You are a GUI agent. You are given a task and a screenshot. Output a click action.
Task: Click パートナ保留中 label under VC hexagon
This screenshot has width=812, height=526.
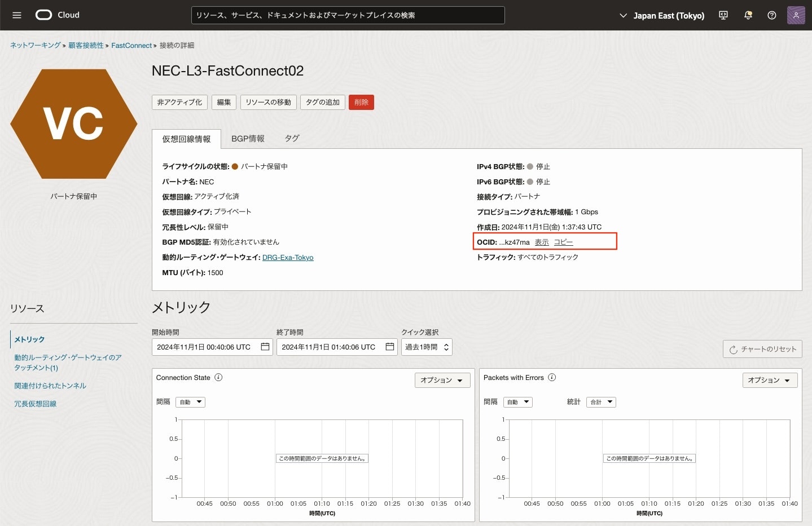[x=74, y=196]
